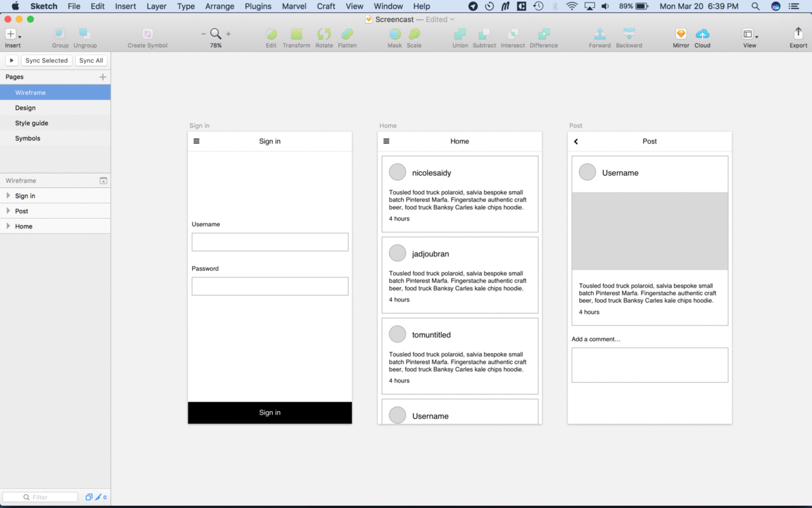Add a new page with plus icon
Screen dimensions: 812x508
pos(102,77)
